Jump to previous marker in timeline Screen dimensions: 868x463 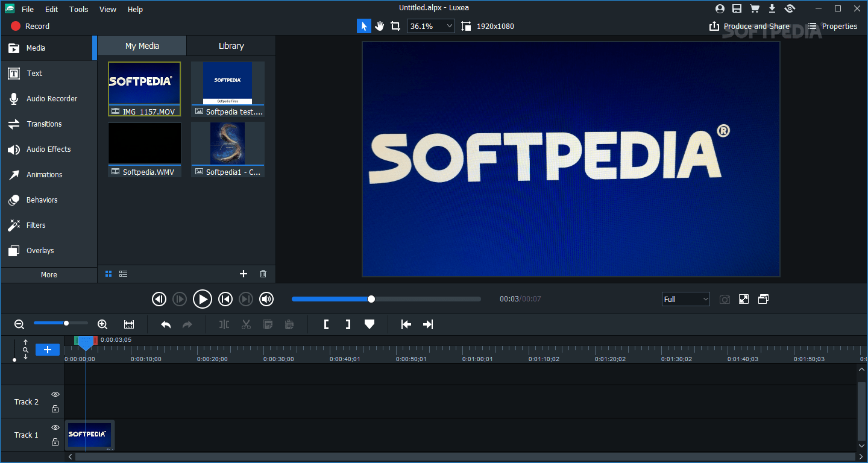click(406, 324)
